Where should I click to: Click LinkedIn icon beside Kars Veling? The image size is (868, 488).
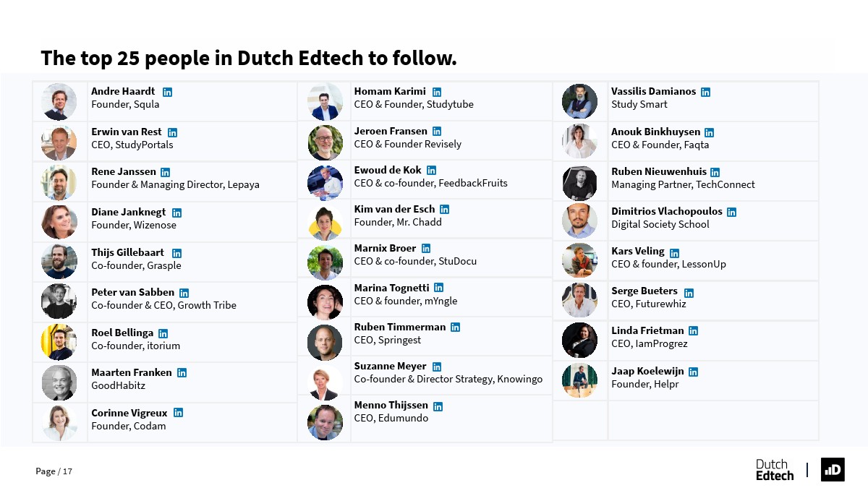674,253
